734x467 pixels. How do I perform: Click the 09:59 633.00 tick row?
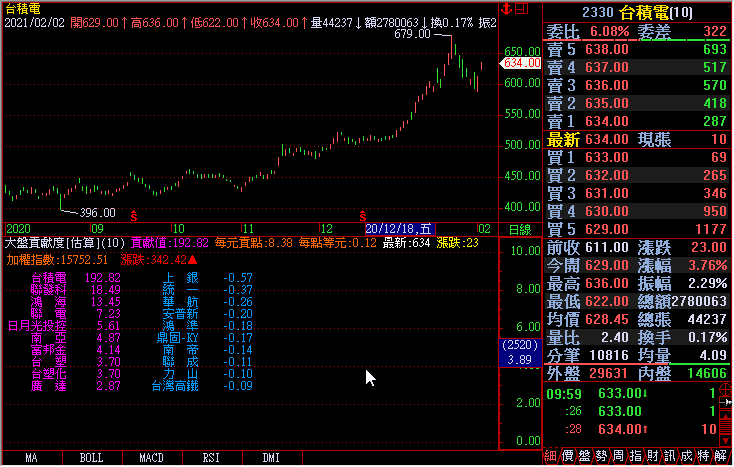[x=631, y=394]
